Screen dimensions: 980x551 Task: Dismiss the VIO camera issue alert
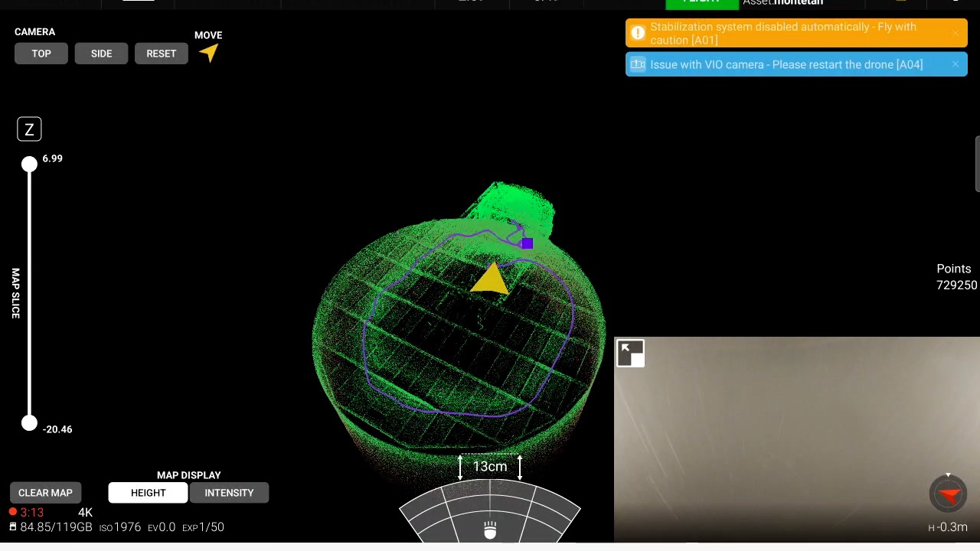pos(955,64)
